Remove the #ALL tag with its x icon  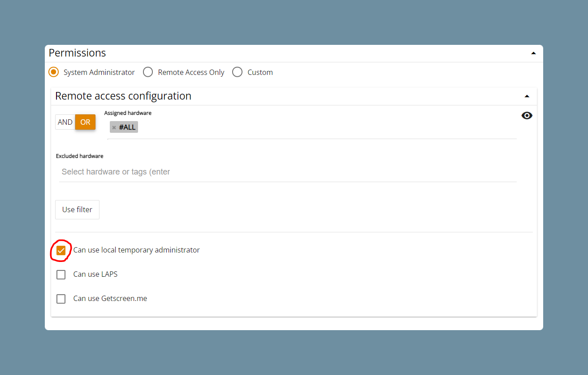(x=114, y=127)
